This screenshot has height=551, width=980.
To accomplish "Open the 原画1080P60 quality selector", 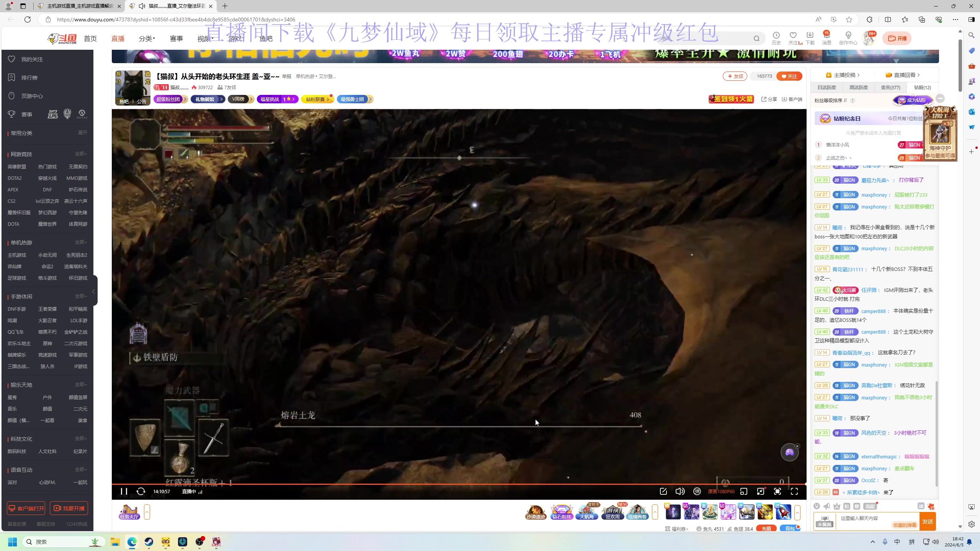I will (721, 492).
